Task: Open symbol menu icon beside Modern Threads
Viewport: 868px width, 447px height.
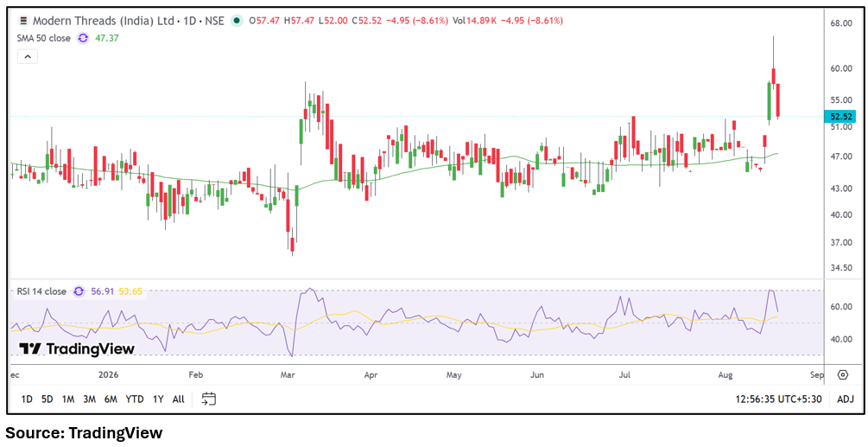Action: [x=23, y=21]
